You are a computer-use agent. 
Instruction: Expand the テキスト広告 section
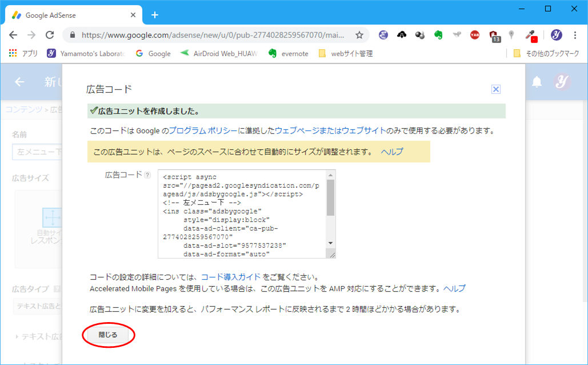pos(39,336)
